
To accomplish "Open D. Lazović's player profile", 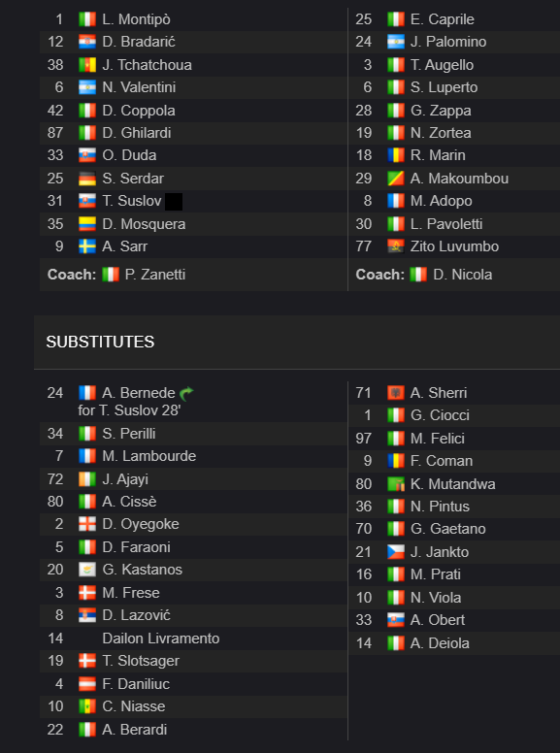I will pos(137,615).
